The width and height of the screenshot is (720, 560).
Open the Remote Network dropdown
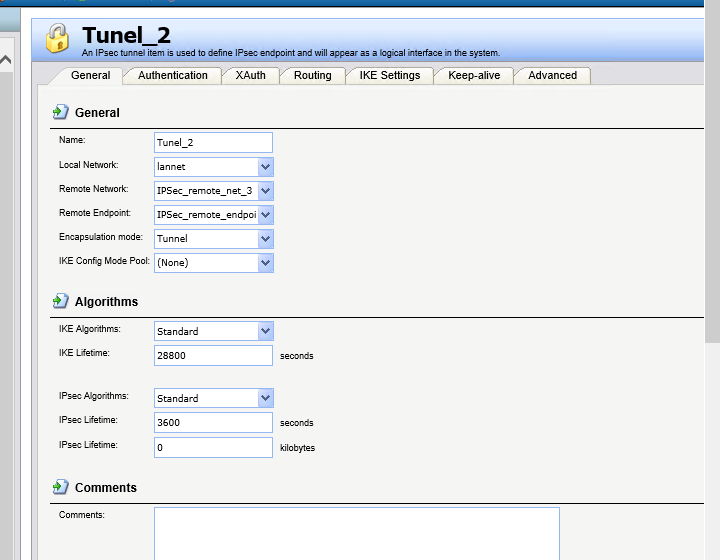(265, 191)
